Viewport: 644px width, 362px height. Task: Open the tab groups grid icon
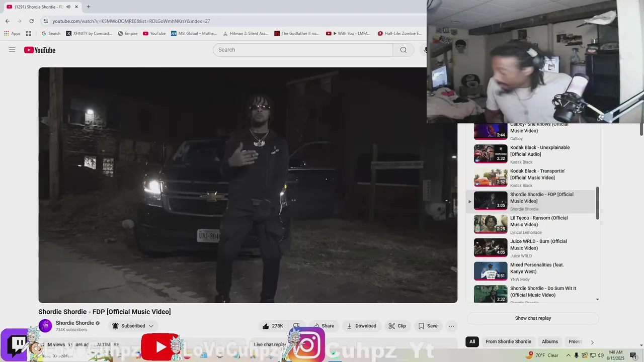(x=29, y=34)
